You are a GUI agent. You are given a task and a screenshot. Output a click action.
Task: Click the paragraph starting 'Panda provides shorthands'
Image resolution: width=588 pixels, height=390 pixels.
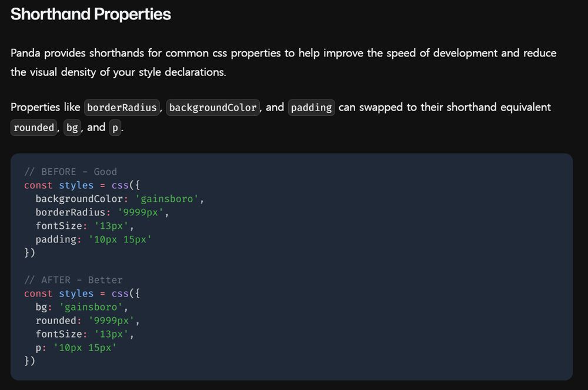[283, 62]
